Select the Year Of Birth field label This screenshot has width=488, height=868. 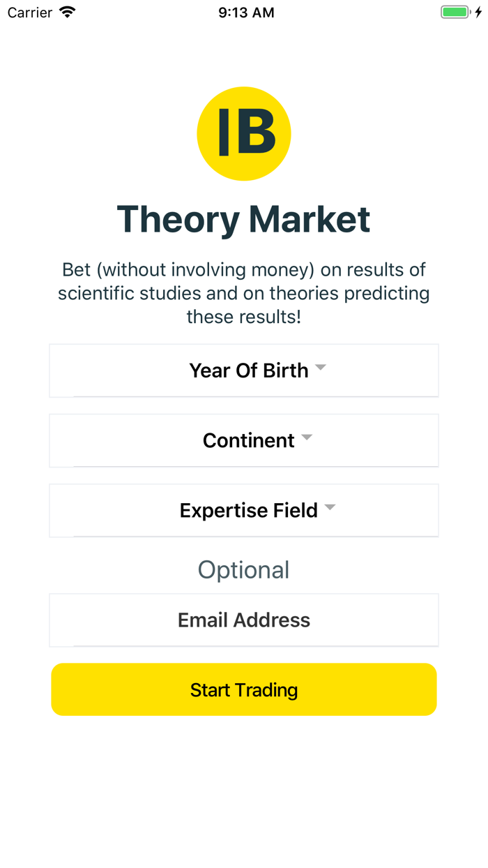(x=248, y=371)
